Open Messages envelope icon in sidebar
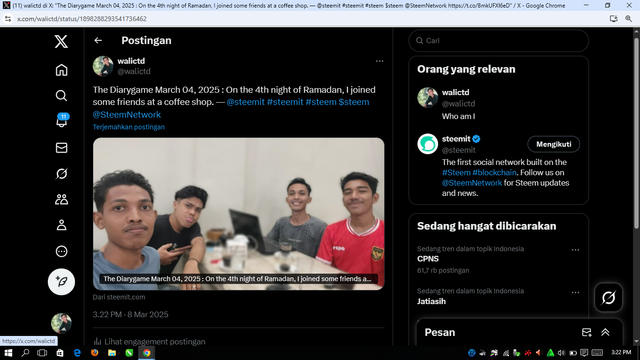The width and height of the screenshot is (640, 360). click(61, 148)
